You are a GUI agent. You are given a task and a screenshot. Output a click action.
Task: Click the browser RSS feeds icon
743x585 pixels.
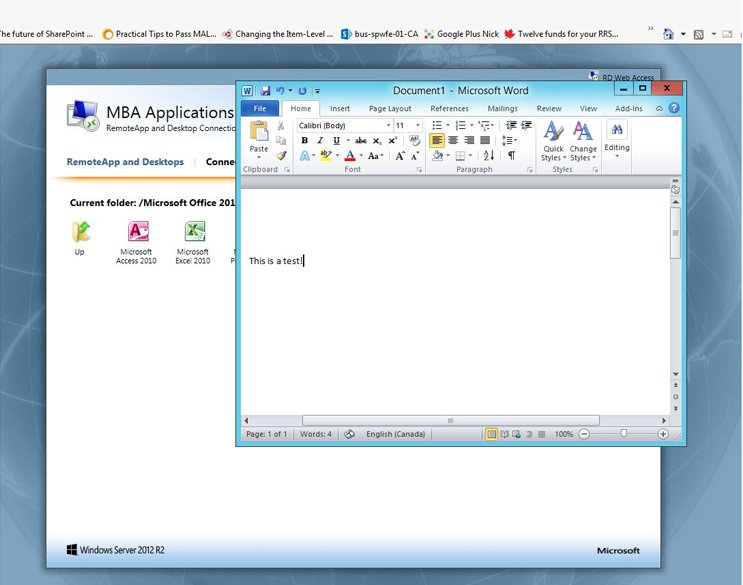click(698, 34)
